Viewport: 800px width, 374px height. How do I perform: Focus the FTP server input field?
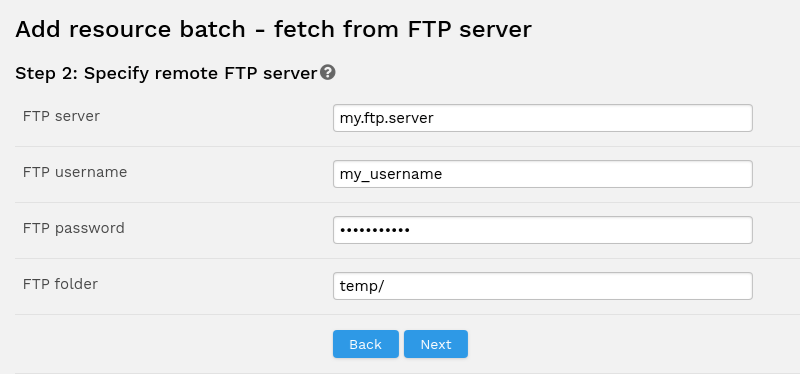tap(543, 118)
